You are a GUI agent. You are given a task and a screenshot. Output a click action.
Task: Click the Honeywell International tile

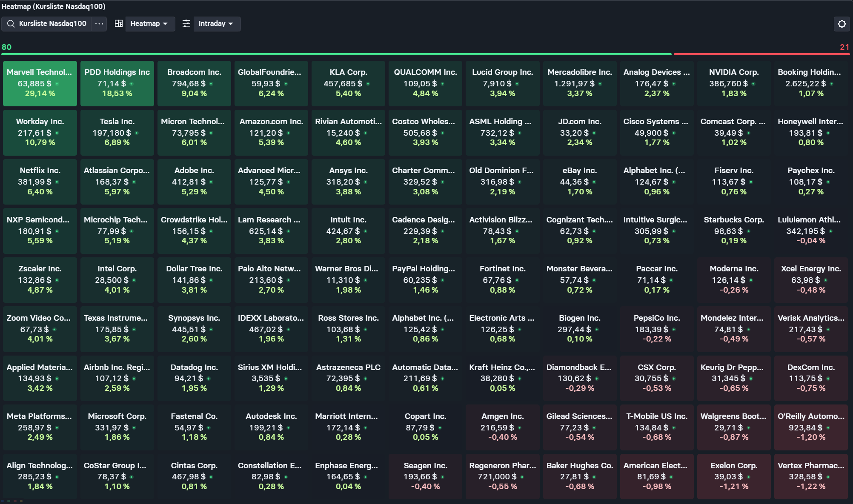coord(811,133)
